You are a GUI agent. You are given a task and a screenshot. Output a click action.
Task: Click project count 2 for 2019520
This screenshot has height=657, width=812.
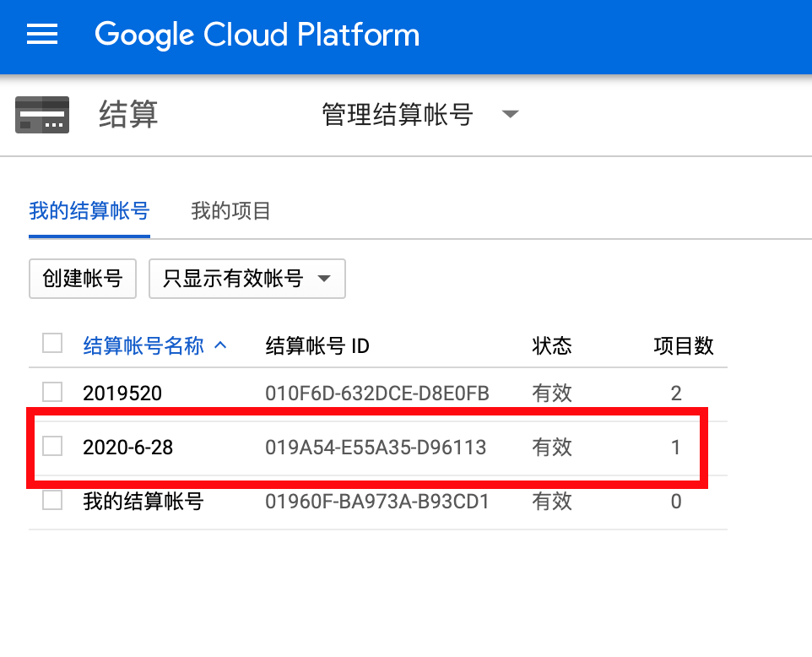point(676,394)
